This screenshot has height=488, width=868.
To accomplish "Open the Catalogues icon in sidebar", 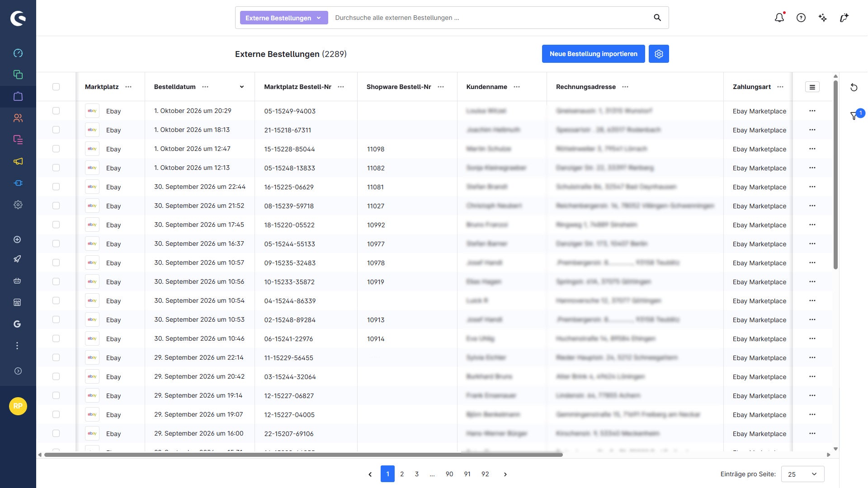I will pyautogui.click(x=18, y=75).
